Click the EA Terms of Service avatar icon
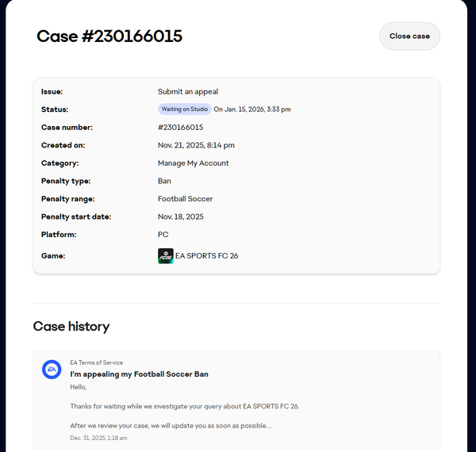This screenshot has height=452, width=476. pyautogui.click(x=52, y=370)
